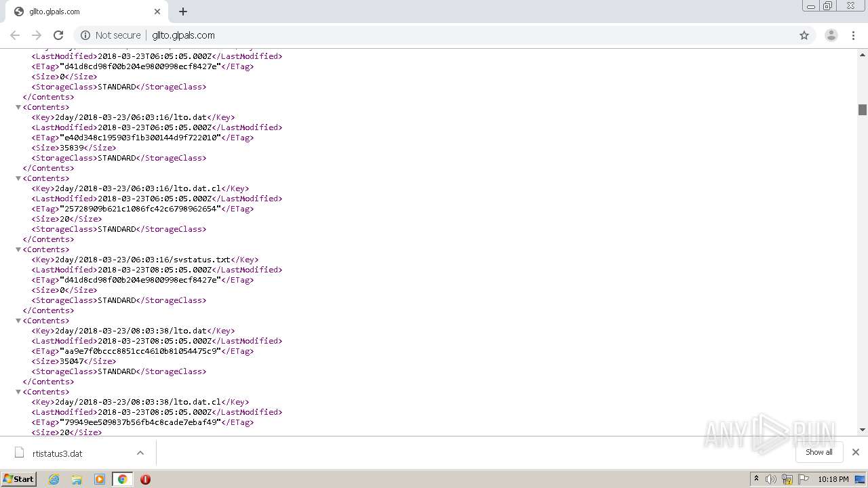This screenshot has height=488, width=868.
Task: Click key text 2day/2018-03-23/06:03:16/lto.dat
Action: (131, 117)
